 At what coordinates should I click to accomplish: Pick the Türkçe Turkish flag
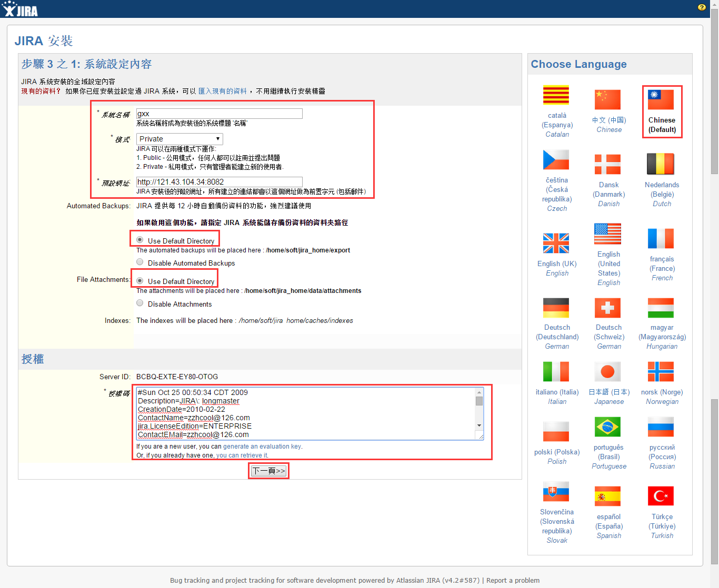point(661,496)
